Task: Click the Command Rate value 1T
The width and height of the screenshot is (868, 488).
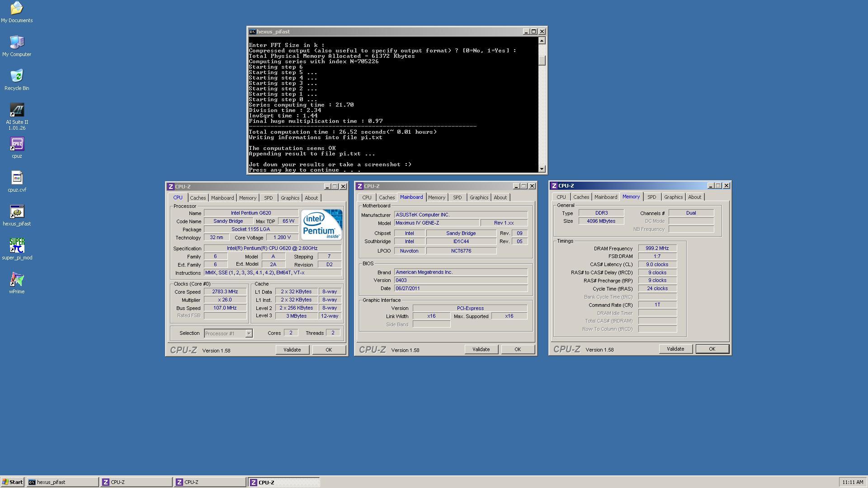Action: [x=657, y=305]
